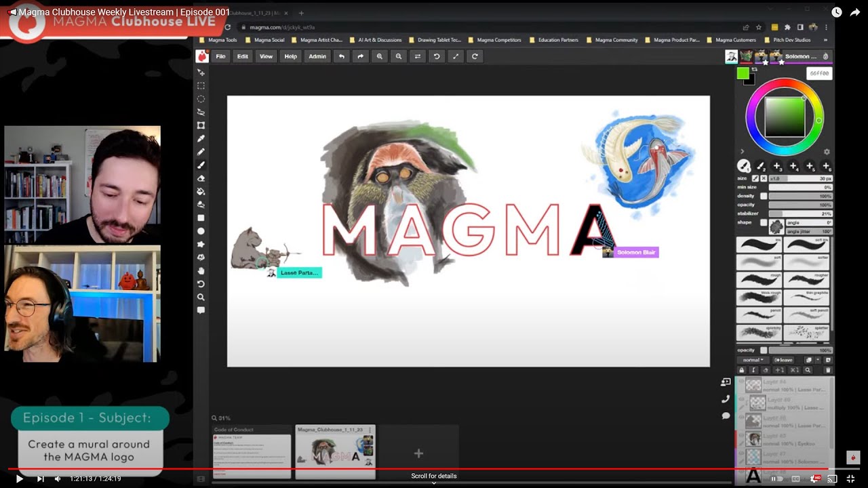868x488 pixels.
Task: Select the Rotate view tool
Action: [201, 284]
